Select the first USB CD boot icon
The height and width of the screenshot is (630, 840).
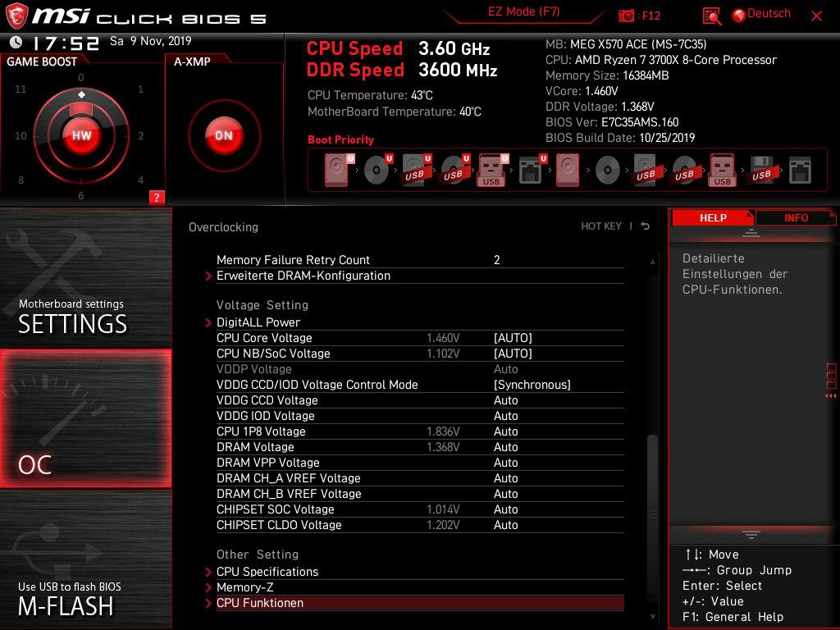[x=454, y=170]
